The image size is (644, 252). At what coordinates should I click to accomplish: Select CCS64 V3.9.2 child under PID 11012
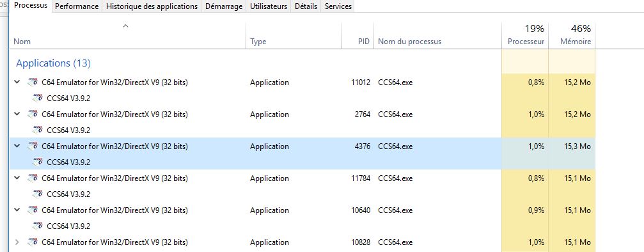pyautogui.click(x=68, y=98)
